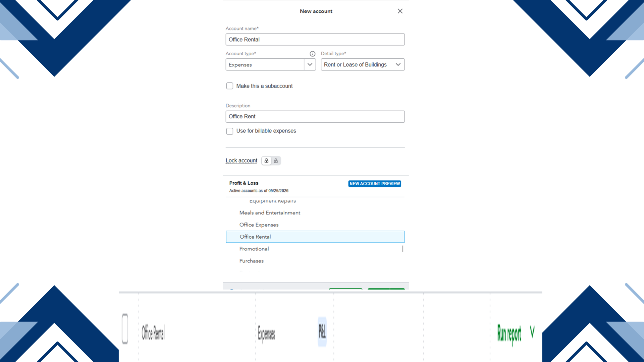The image size is (644, 362).
Task: Click the P&L badge icon
Action: (x=322, y=331)
